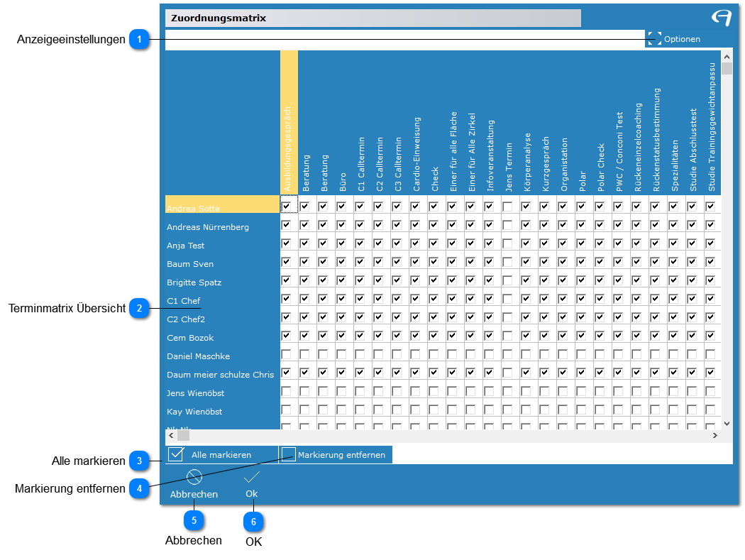
Task: Select the Check column header
Action: (x=435, y=123)
